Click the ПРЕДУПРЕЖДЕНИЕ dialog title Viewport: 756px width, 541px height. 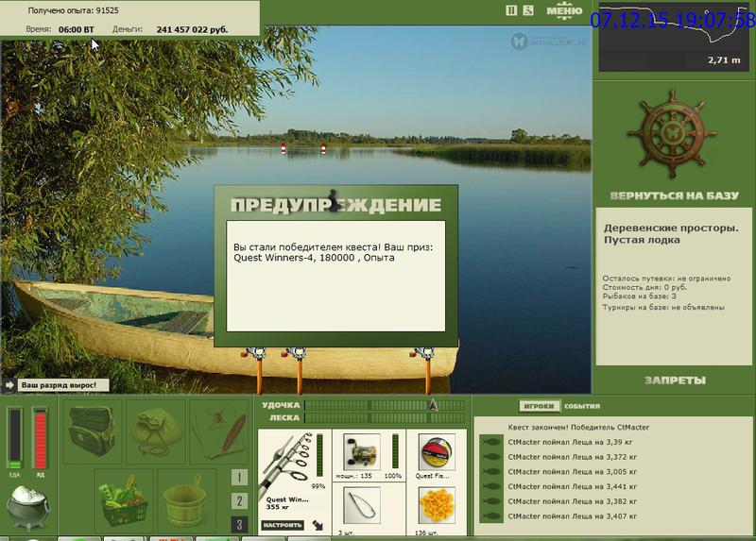335,205
